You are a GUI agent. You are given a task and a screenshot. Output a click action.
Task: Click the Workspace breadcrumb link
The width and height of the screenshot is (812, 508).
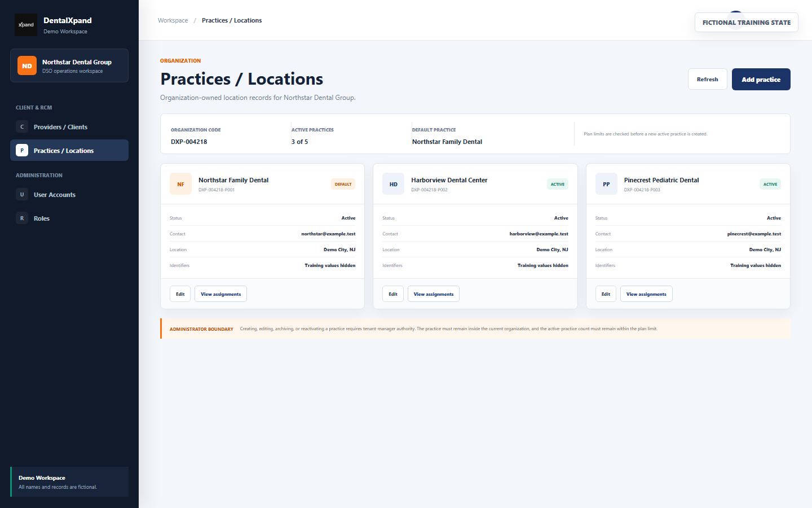coord(173,20)
